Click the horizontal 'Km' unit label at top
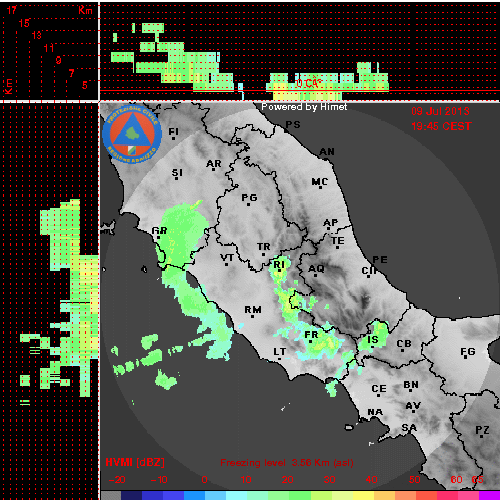Viewport: 500px width, 500px height. click(85, 10)
